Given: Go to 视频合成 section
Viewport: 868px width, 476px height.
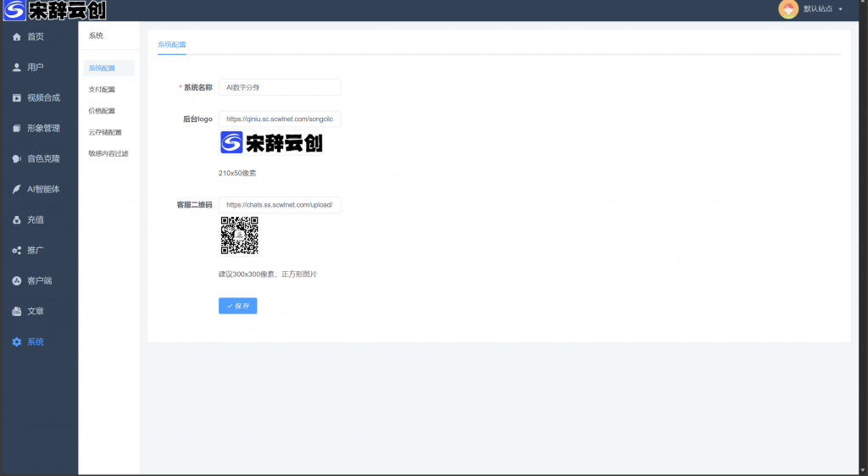Looking at the screenshot, I should pos(44,98).
